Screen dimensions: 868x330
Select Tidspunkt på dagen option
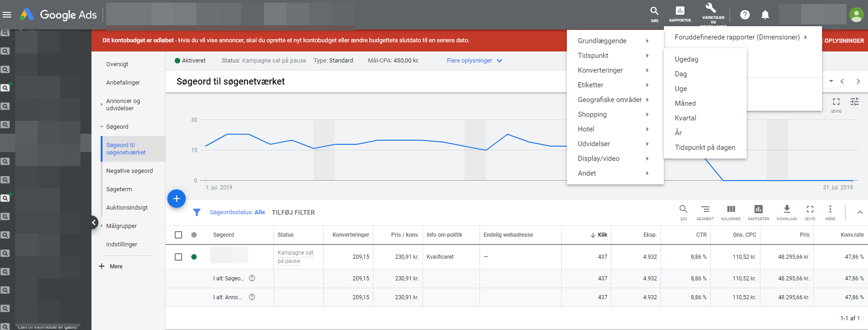point(705,148)
